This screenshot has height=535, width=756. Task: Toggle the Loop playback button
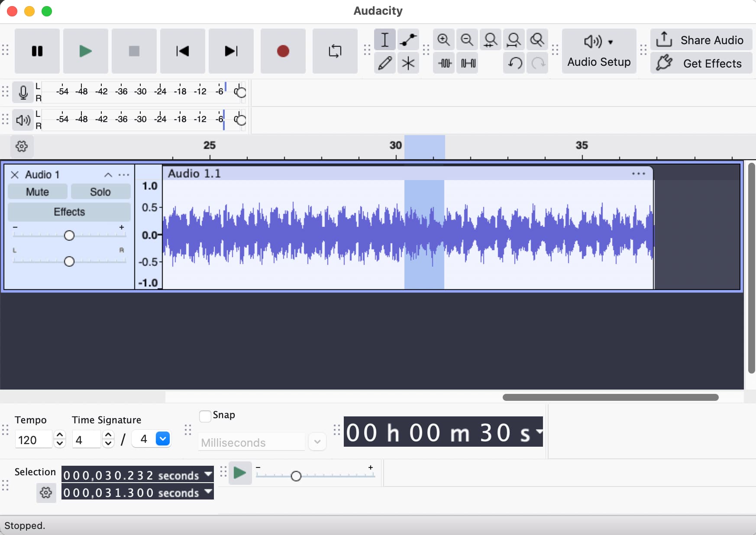(x=335, y=51)
